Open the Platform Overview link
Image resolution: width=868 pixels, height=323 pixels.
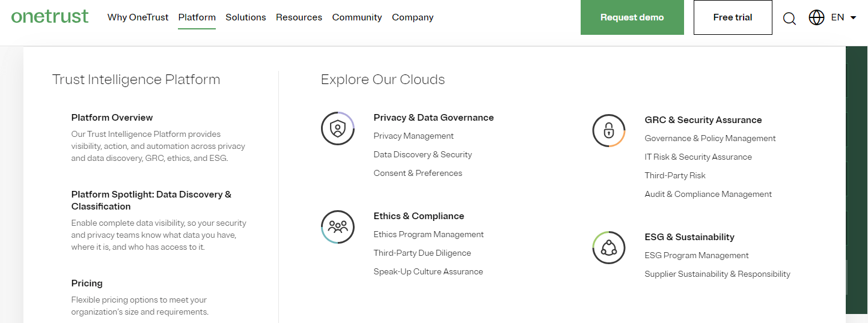(112, 118)
